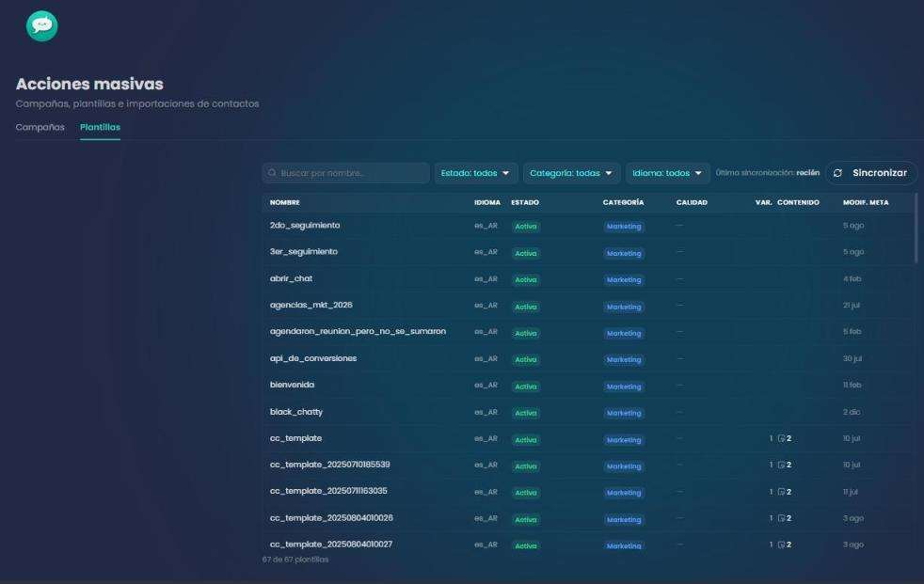The width and height of the screenshot is (924, 584).
Task: Open the Idioma: todos dropdown
Action: (x=667, y=173)
